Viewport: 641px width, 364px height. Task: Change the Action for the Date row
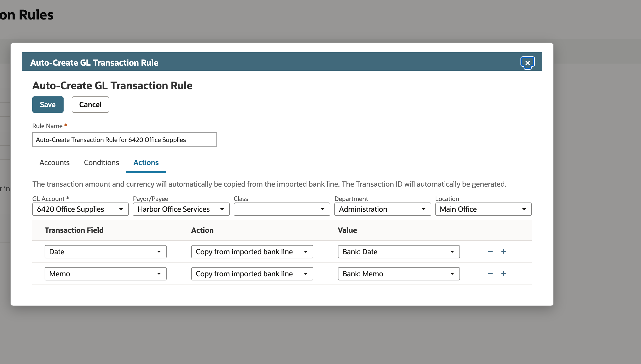point(252,252)
